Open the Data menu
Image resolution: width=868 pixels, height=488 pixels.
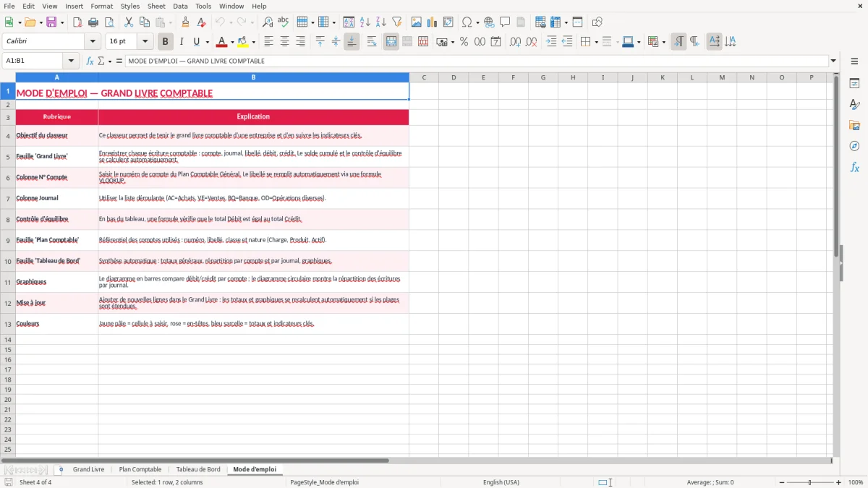click(180, 6)
